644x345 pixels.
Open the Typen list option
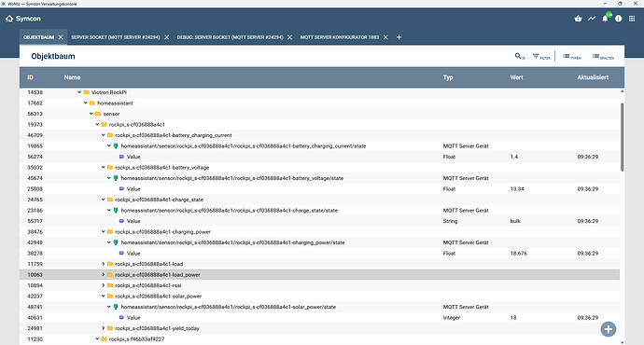coord(572,56)
